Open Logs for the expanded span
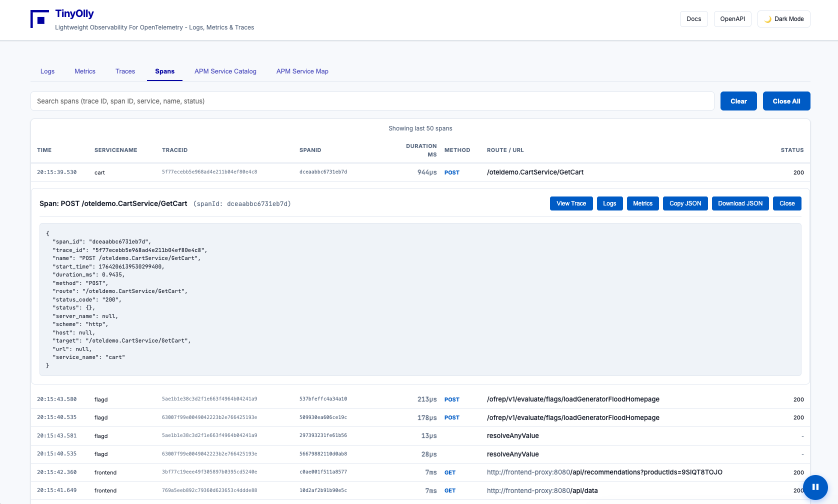 [609, 203]
